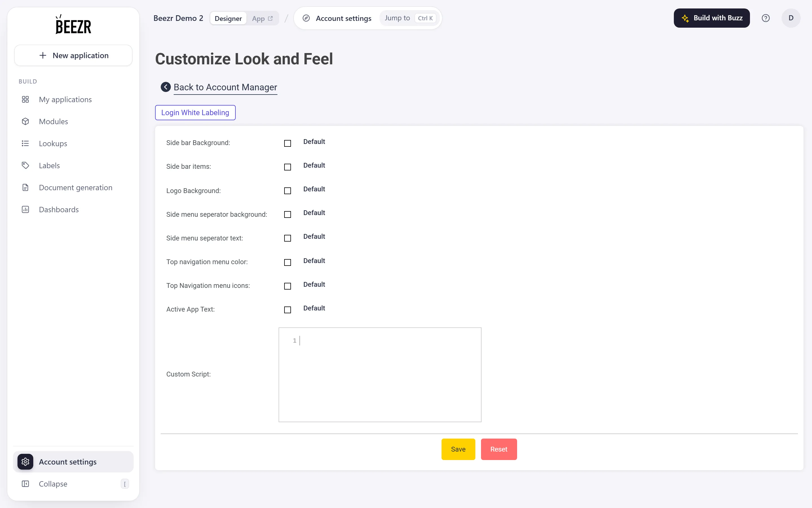Toggle Top navigation menu color checkbox

[288, 262]
